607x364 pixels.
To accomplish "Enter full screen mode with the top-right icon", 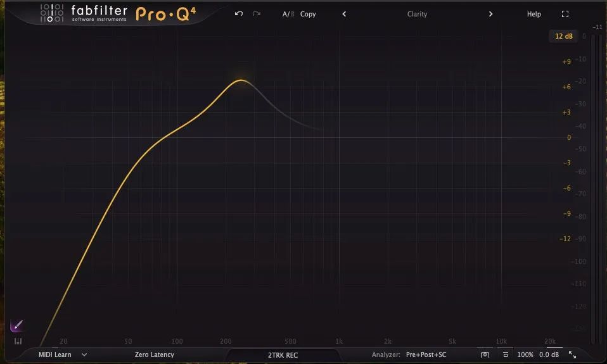I will pyautogui.click(x=565, y=14).
